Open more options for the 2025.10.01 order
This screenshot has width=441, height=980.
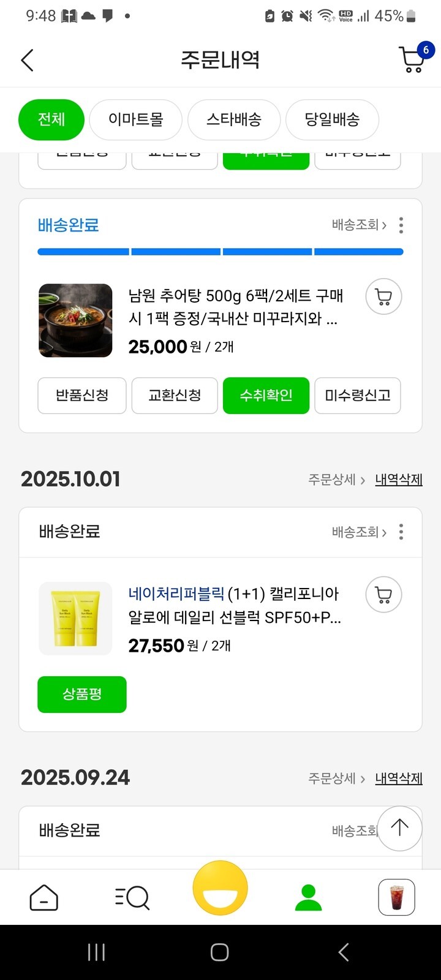[x=401, y=532]
